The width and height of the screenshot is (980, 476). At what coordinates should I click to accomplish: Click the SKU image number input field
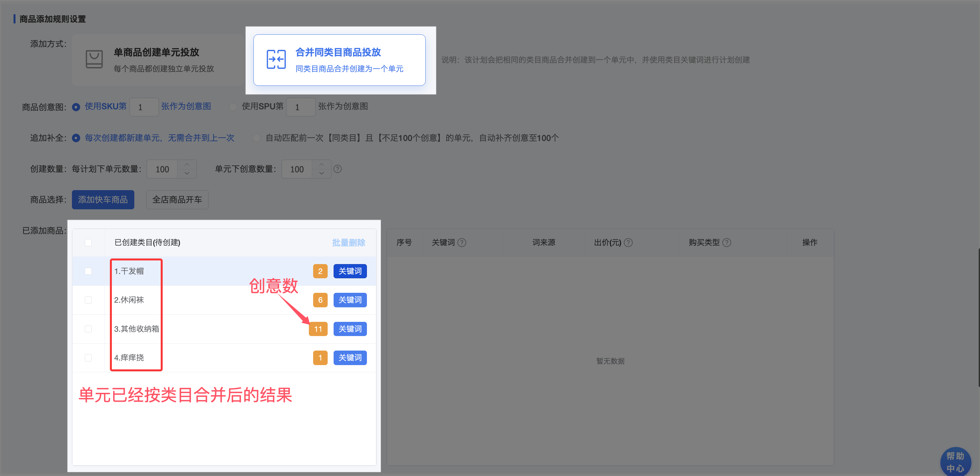click(144, 107)
